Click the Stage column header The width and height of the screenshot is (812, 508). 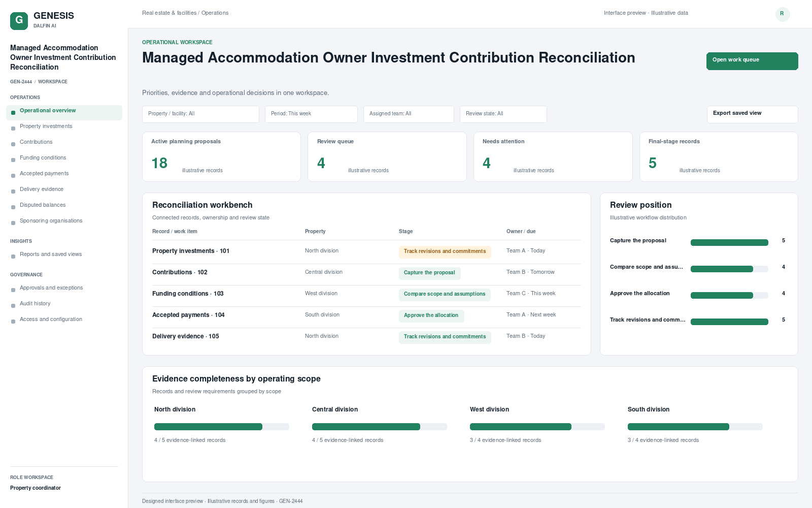tap(405, 231)
